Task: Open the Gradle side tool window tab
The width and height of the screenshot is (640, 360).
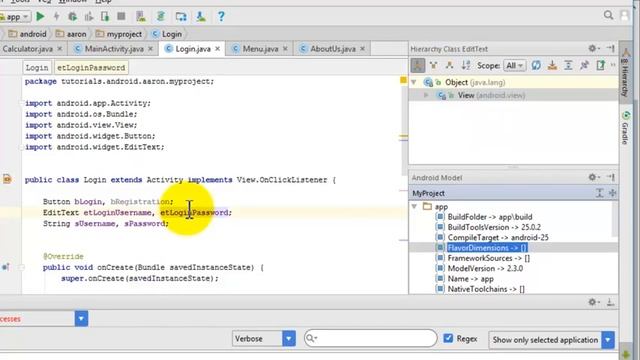Action: tap(625, 128)
